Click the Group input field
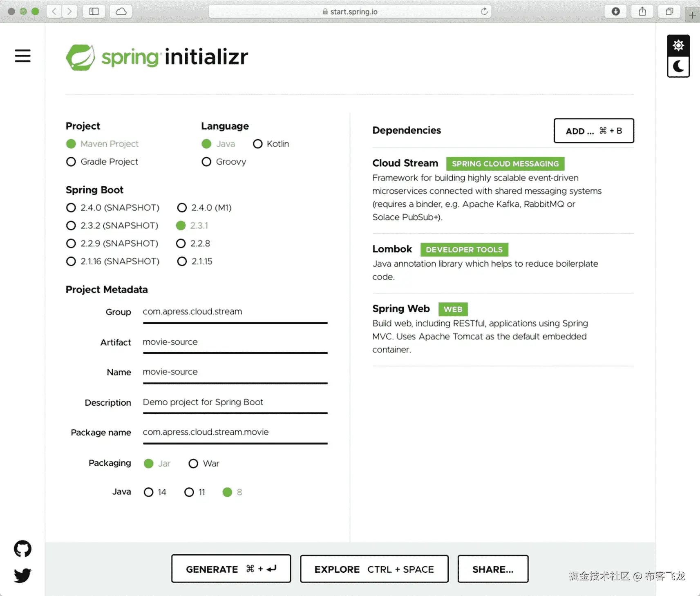 235,312
